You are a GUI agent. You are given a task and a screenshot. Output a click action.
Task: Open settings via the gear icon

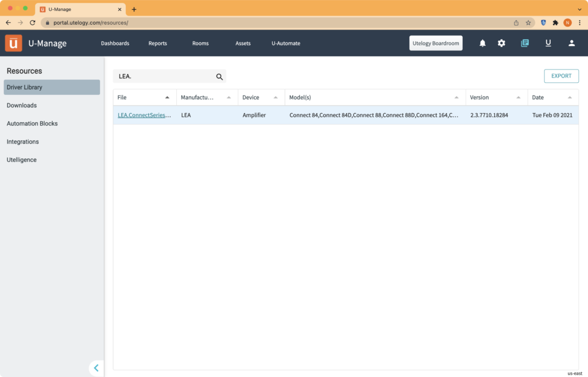coord(501,43)
